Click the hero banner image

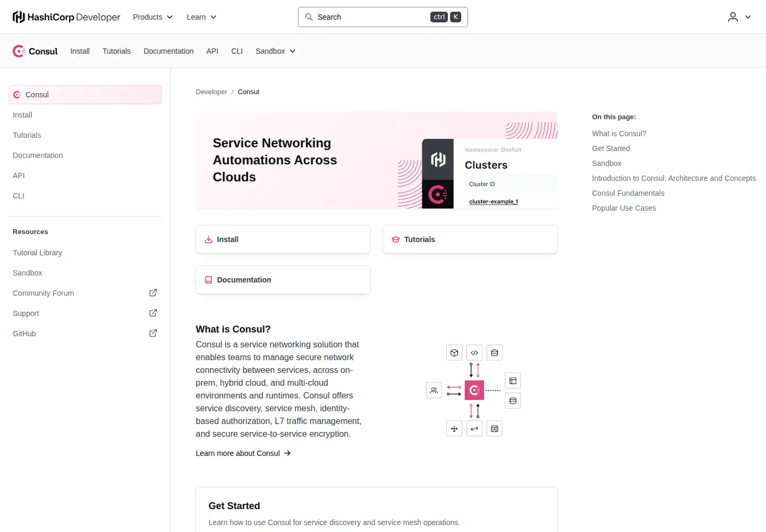[x=377, y=160]
